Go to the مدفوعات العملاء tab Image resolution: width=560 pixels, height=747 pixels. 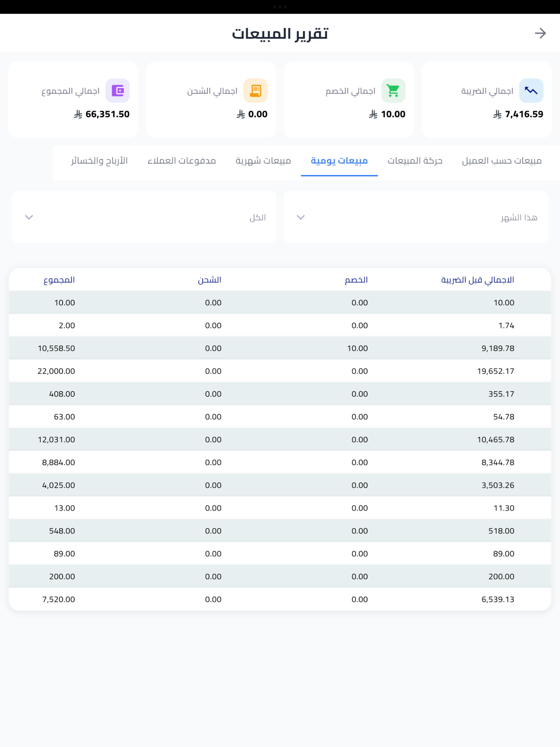(182, 161)
